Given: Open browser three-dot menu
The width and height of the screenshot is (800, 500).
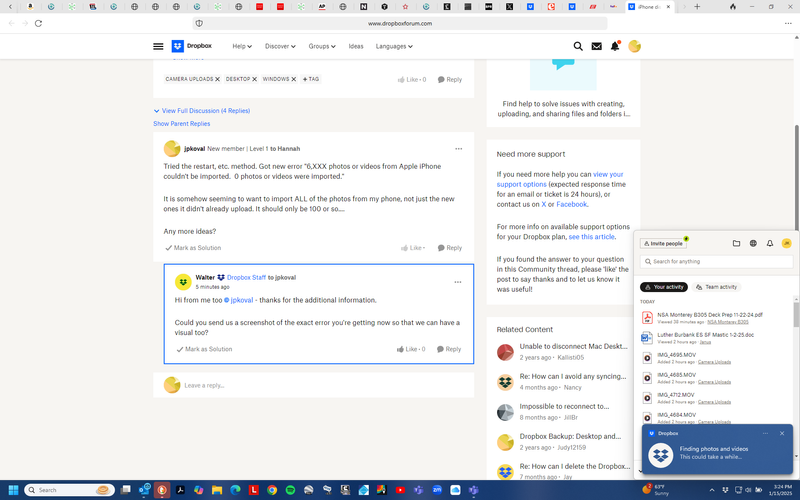Looking at the screenshot, I should 788,23.
